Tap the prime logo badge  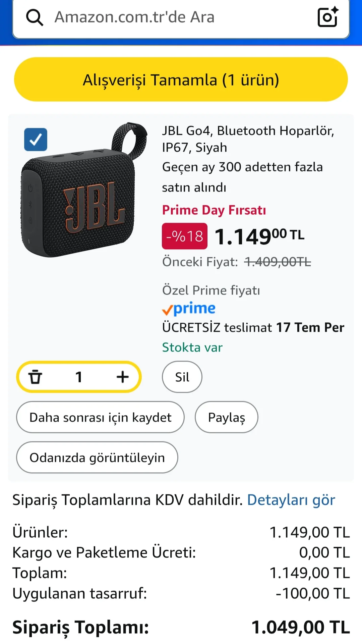189,309
